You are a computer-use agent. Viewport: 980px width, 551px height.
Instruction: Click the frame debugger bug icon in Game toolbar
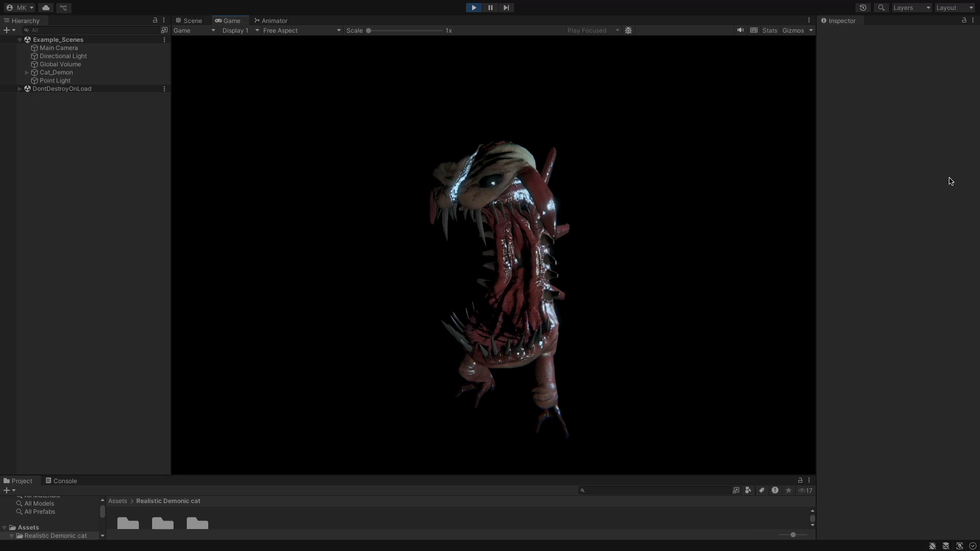pyautogui.click(x=628, y=31)
